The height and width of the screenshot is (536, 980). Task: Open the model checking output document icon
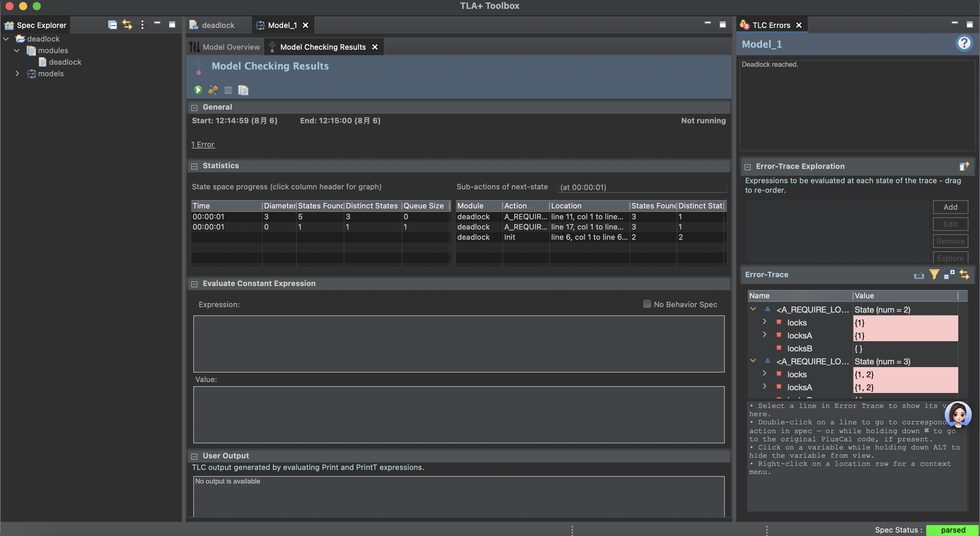tap(243, 90)
